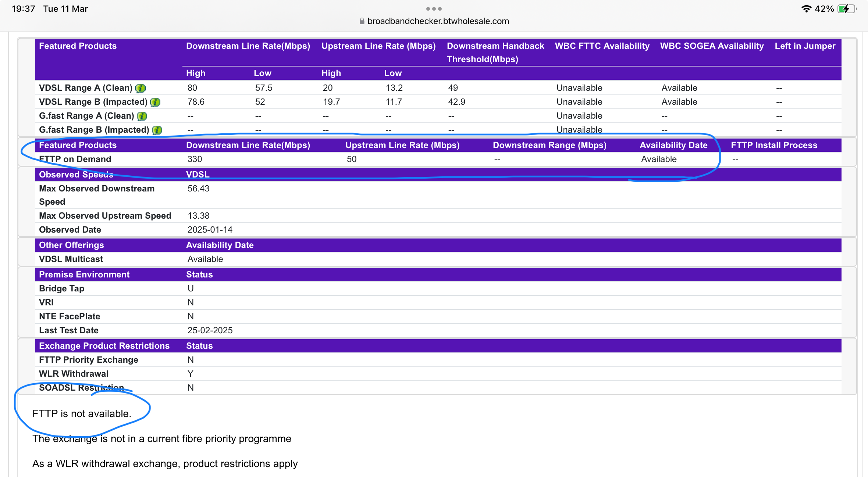Click the Exchange Product Restrictions header
The height and width of the screenshot is (477, 868).
[x=104, y=346]
